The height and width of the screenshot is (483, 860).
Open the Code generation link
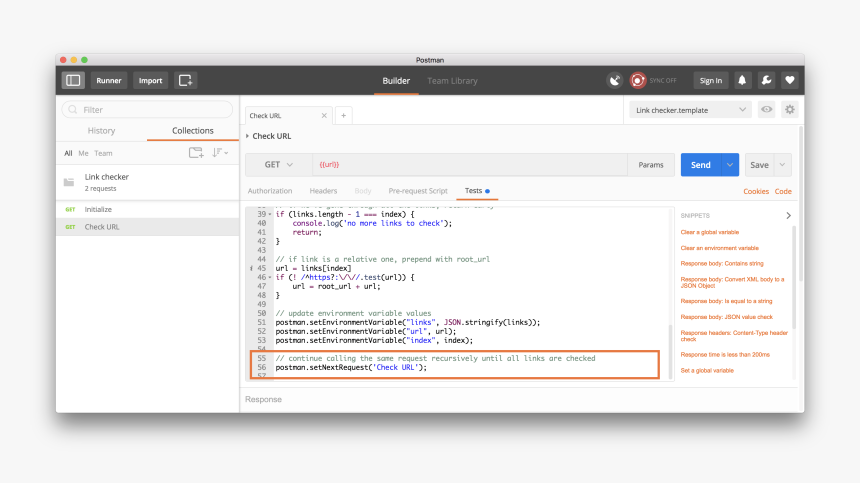pyautogui.click(x=783, y=191)
